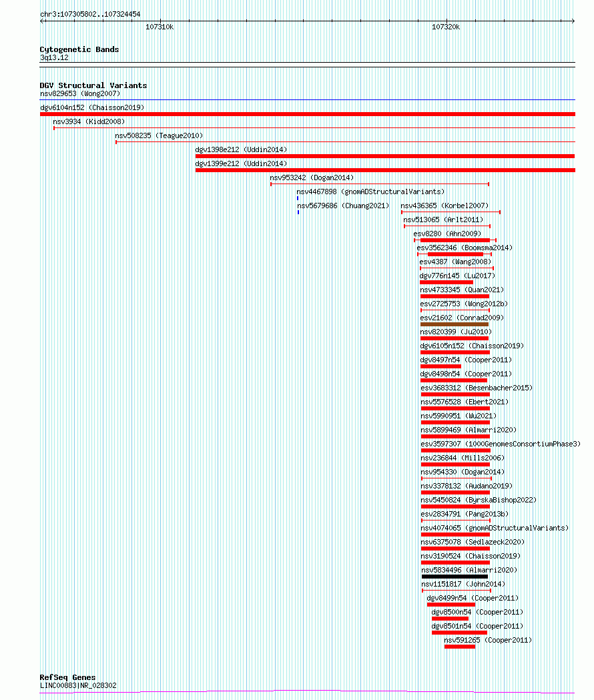Open esv2725753 (Wong2012b) variant
The image size is (594, 700).
tap(464, 304)
